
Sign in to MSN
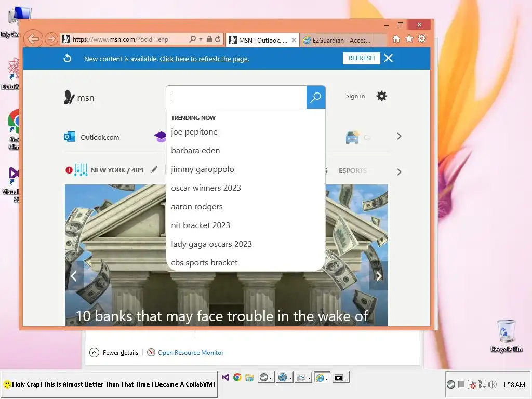coord(355,96)
